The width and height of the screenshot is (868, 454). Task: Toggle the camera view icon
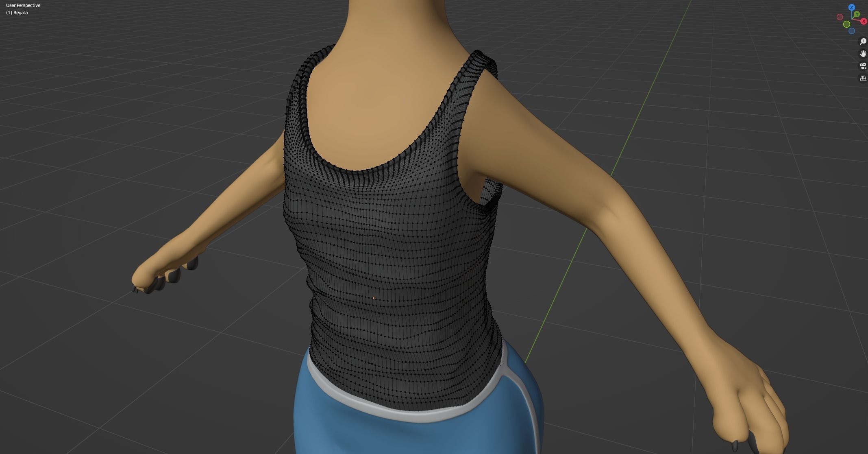click(863, 66)
